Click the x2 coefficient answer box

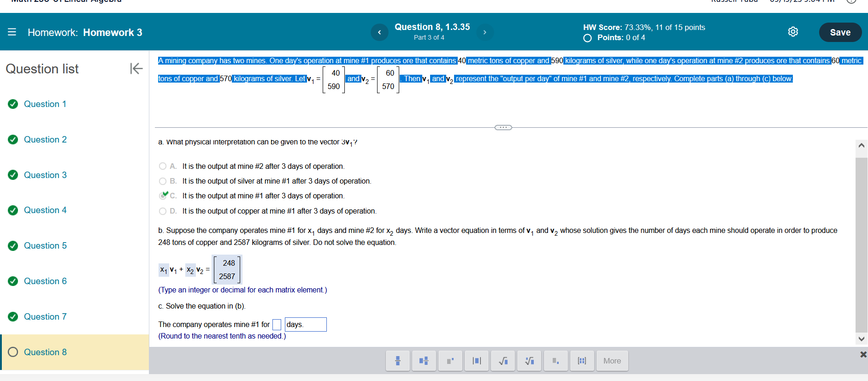click(x=190, y=270)
